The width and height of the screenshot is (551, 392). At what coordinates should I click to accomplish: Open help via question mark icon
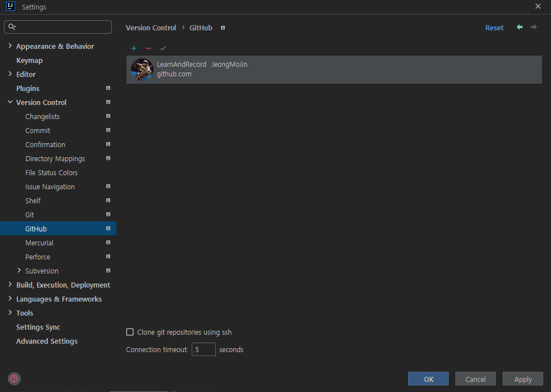coord(14,379)
